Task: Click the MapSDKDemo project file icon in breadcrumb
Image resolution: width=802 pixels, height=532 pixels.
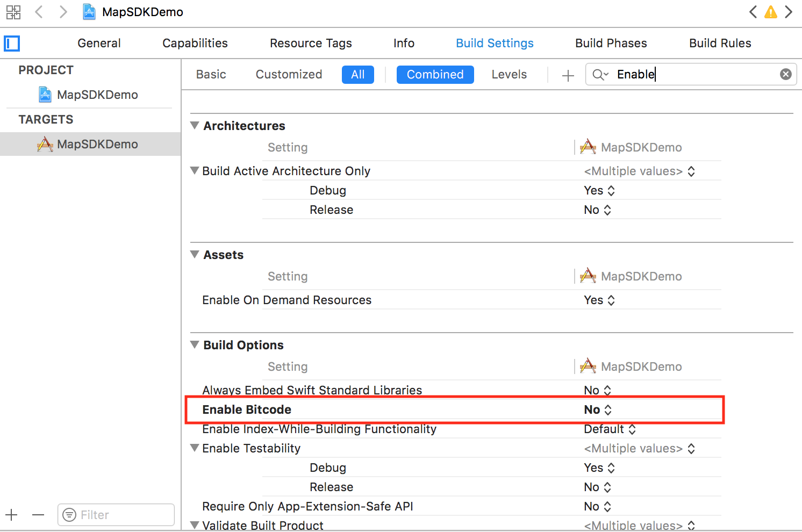Action: tap(89, 12)
